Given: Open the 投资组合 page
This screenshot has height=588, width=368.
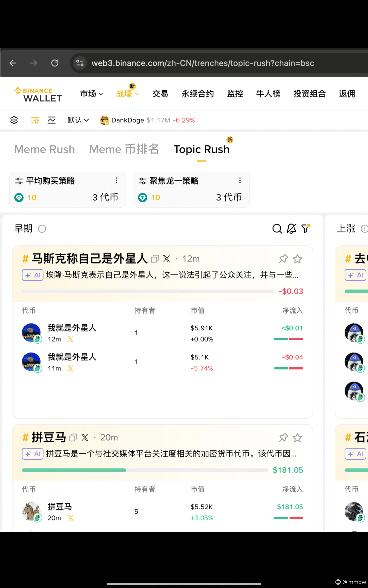Looking at the screenshot, I should coord(310,94).
